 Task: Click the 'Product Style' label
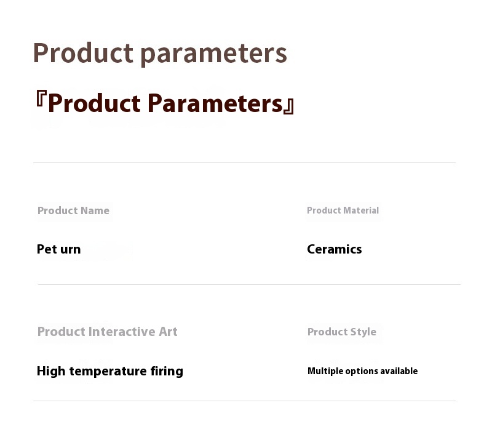[342, 332]
